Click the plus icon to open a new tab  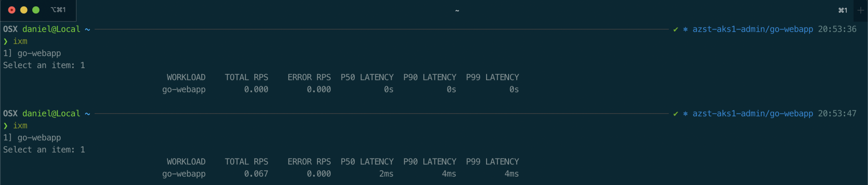pos(860,10)
